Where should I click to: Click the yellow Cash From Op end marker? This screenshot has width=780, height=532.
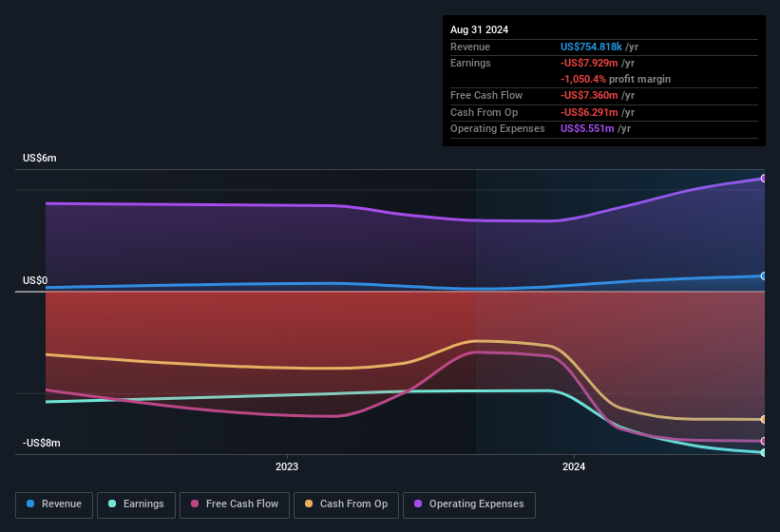(x=764, y=420)
